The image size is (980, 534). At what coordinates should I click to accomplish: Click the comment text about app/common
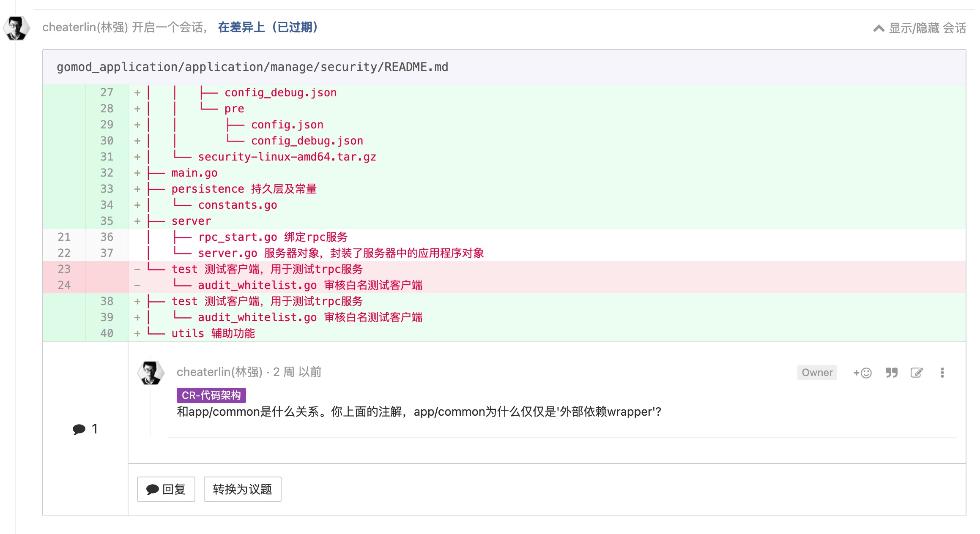pyautogui.click(x=419, y=411)
